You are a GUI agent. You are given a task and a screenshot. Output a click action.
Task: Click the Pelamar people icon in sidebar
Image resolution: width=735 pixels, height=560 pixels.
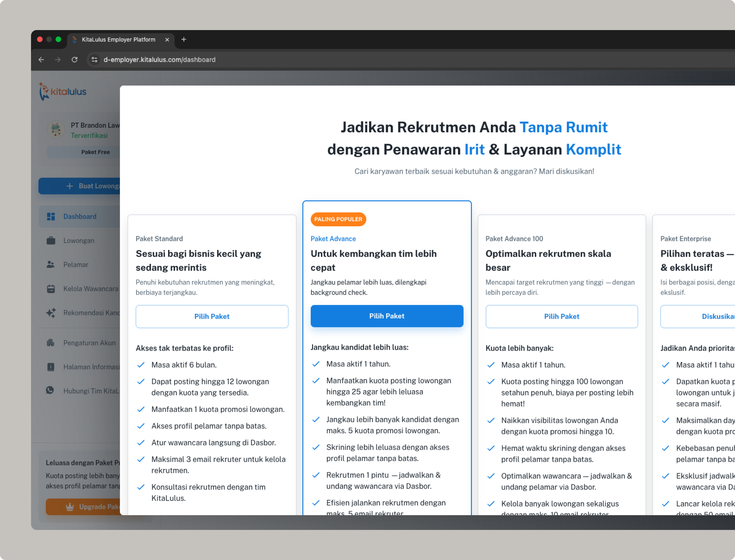(x=51, y=265)
